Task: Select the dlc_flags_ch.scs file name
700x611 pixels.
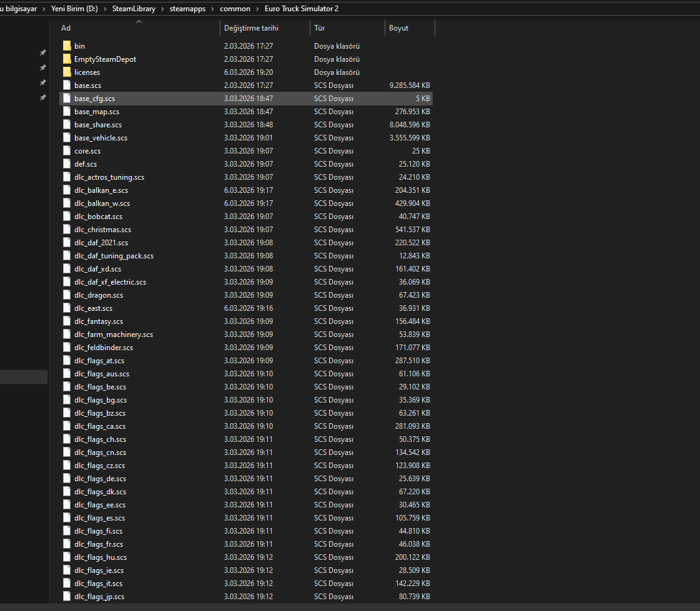Action: (x=101, y=439)
